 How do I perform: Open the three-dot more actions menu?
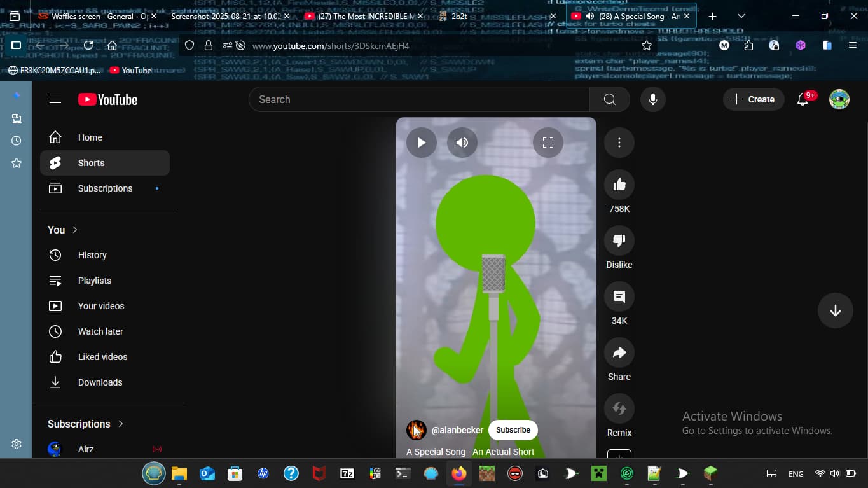[619, 143]
